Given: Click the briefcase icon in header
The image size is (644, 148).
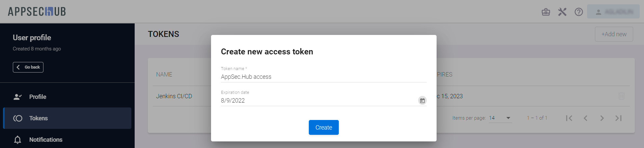Looking at the screenshot, I should (546, 12).
